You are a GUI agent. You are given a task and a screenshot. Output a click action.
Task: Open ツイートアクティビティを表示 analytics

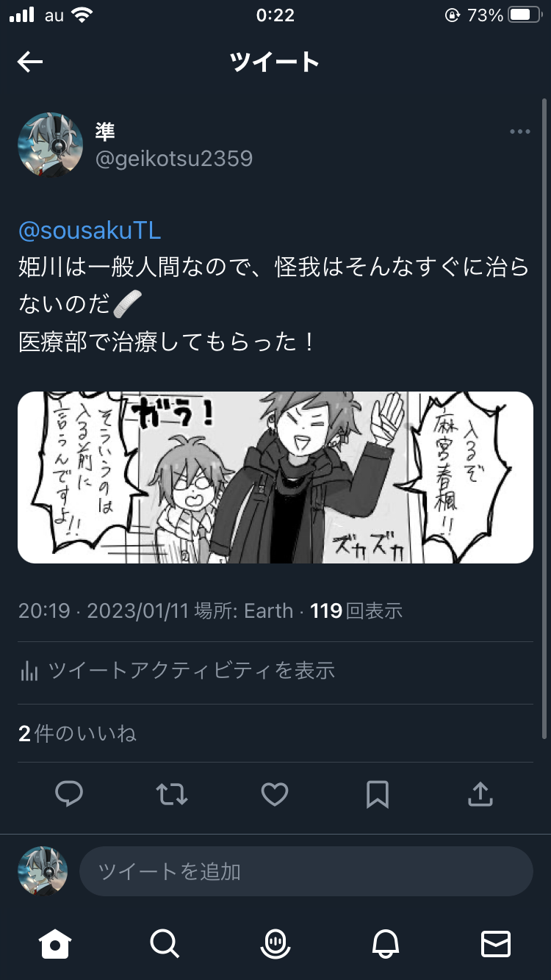(x=177, y=670)
